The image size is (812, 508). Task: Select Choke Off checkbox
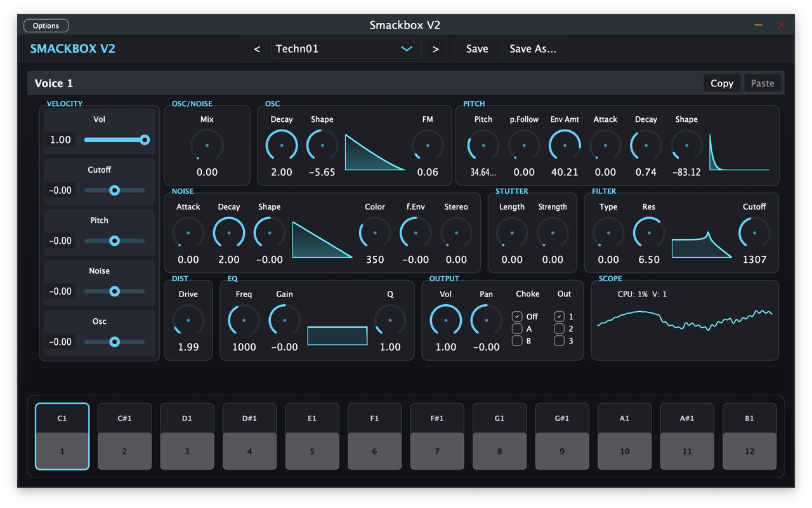click(x=517, y=316)
